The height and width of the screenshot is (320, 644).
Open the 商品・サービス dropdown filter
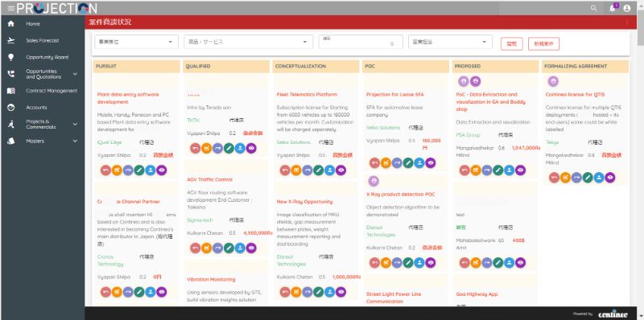tap(249, 42)
